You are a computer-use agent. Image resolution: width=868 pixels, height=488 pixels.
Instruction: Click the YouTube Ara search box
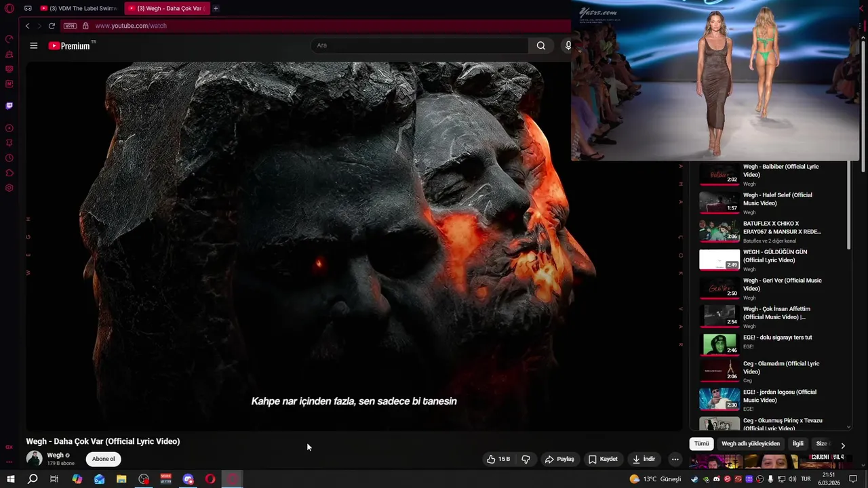pos(419,45)
